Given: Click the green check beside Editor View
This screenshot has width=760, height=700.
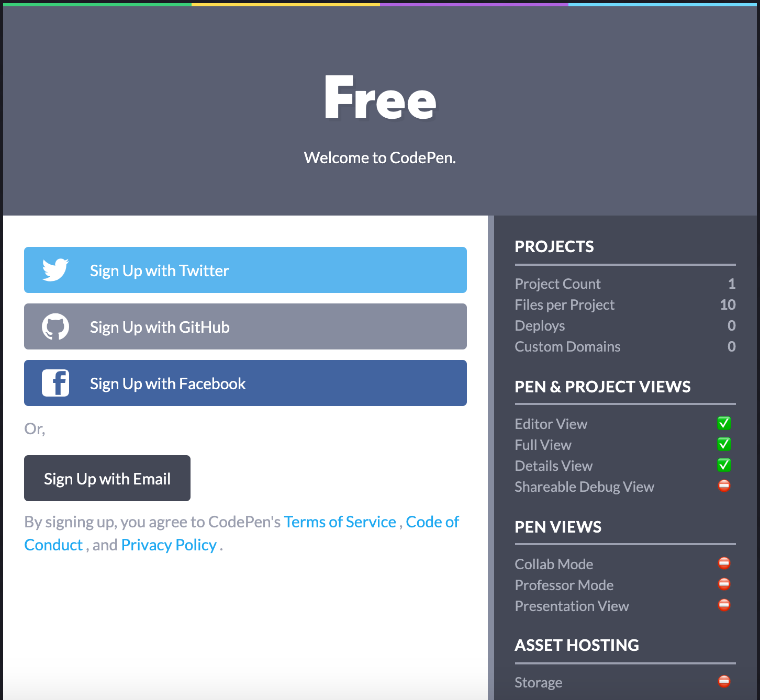Looking at the screenshot, I should pyautogui.click(x=724, y=423).
